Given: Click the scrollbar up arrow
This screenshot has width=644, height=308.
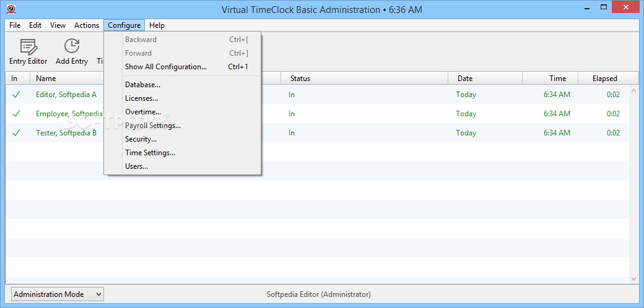Looking at the screenshot, I should [633, 91].
